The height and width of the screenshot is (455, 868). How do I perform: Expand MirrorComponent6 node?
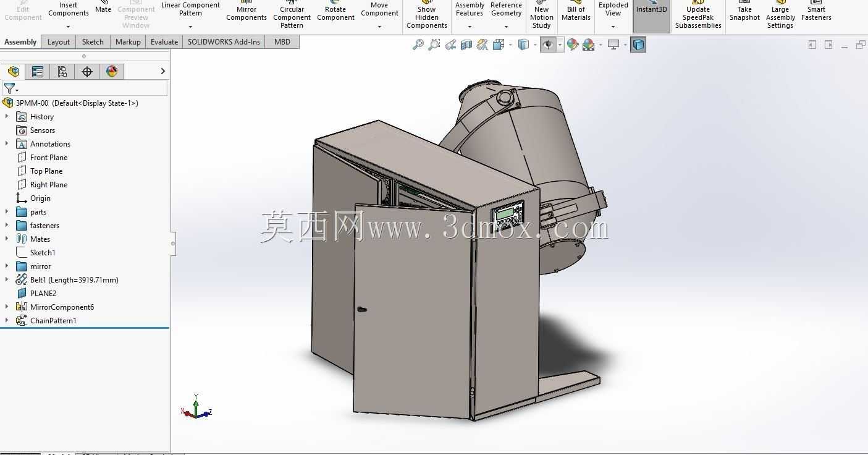[7, 307]
